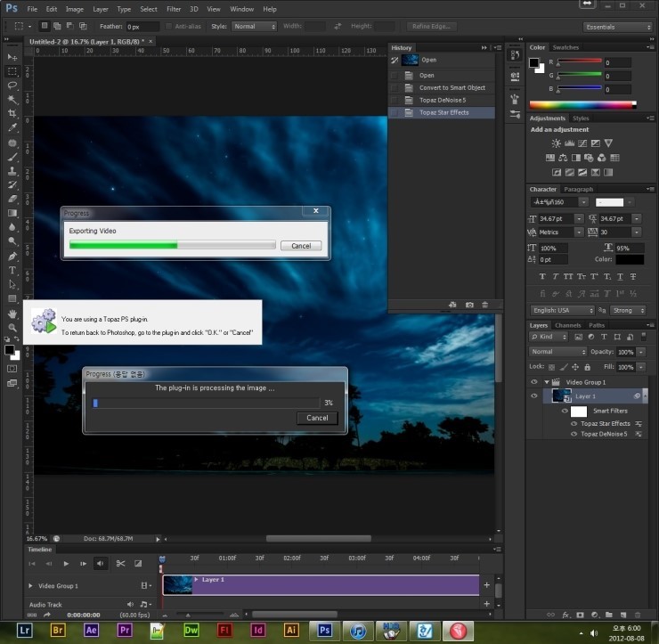659x644 pixels.
Task: Click the fx layer style icon
Action: click(x=565, y=614)
